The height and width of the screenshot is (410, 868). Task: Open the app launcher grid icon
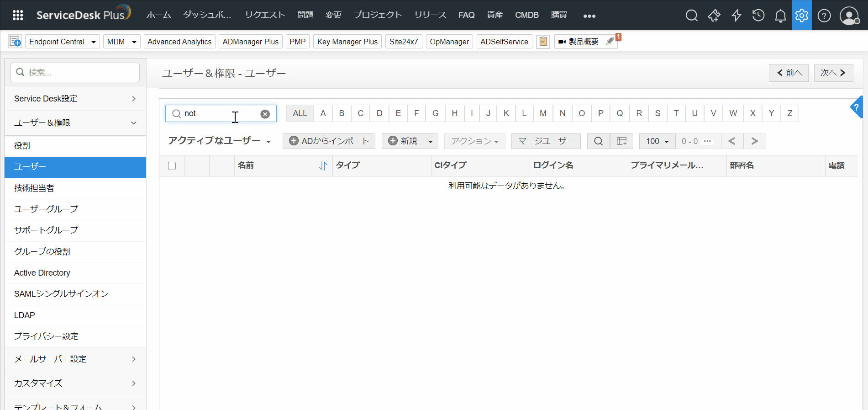point(18,16)
